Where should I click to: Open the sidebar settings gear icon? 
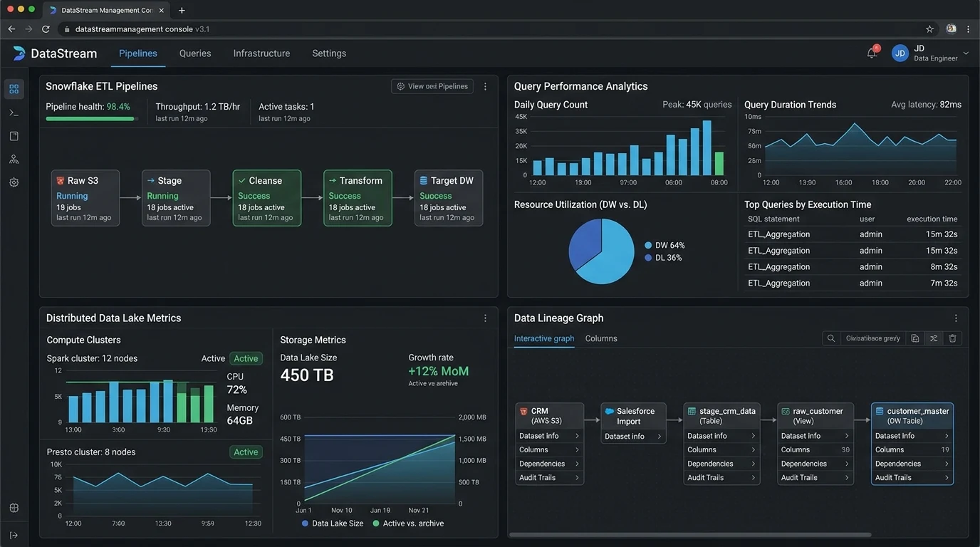pos(14,182)
